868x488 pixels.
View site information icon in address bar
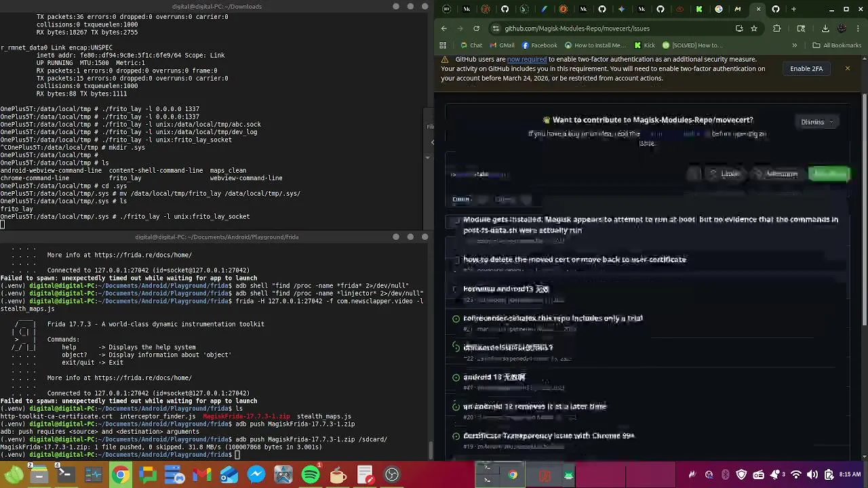click(496, 28)
